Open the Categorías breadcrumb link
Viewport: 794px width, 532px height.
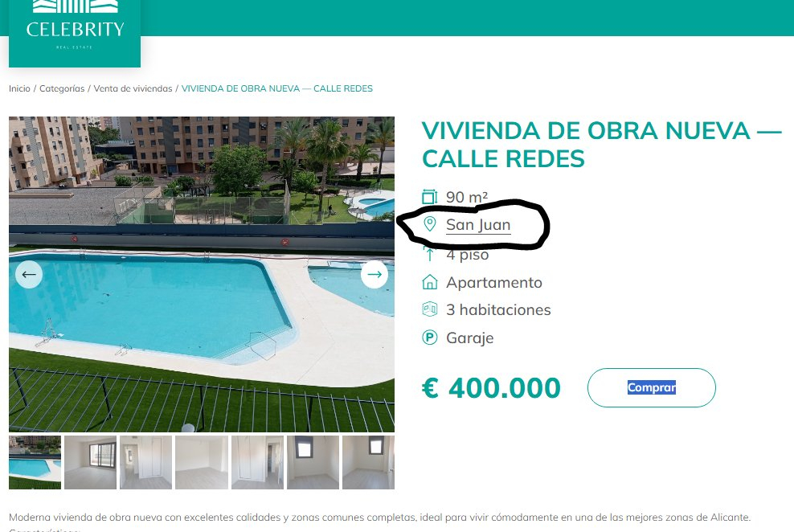point(62,88)
